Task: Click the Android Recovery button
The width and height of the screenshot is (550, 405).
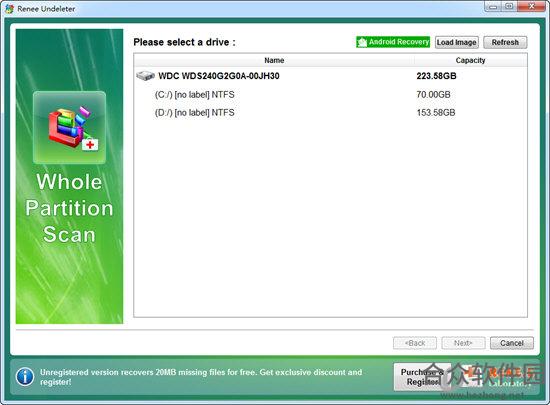Action: [x=393, y=42]
